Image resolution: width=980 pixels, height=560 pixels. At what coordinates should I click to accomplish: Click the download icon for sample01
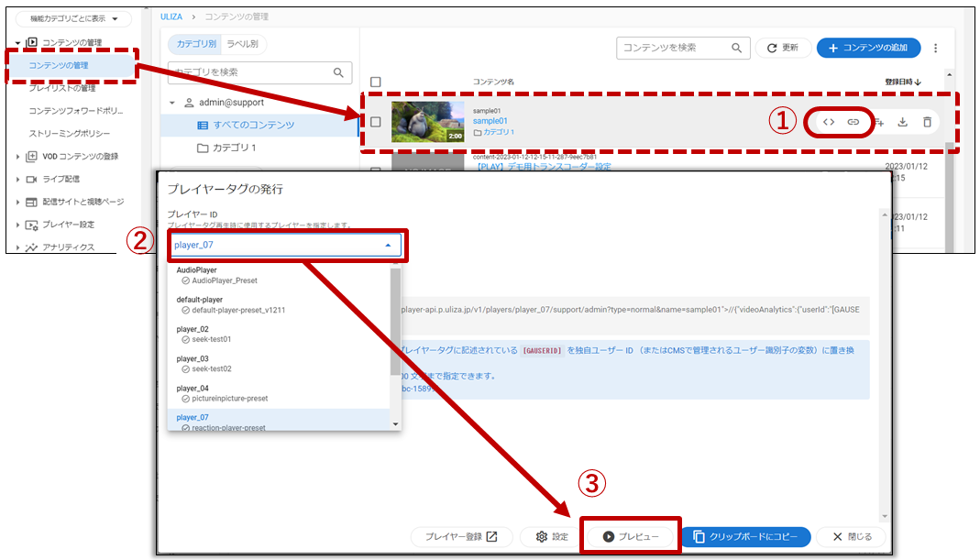(x=902, y=122)
